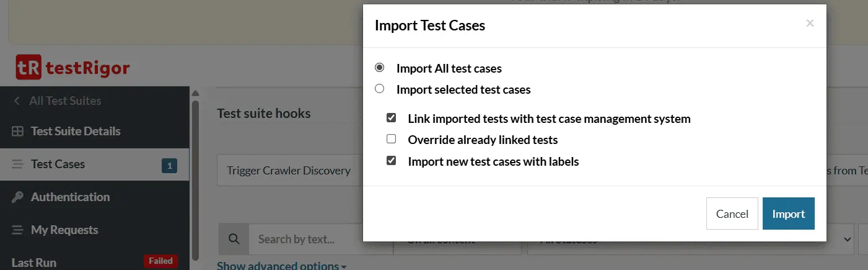868x270 pixels.
Task: Open the Test Cases sidebar item
Action: click(x=94, y=164)
